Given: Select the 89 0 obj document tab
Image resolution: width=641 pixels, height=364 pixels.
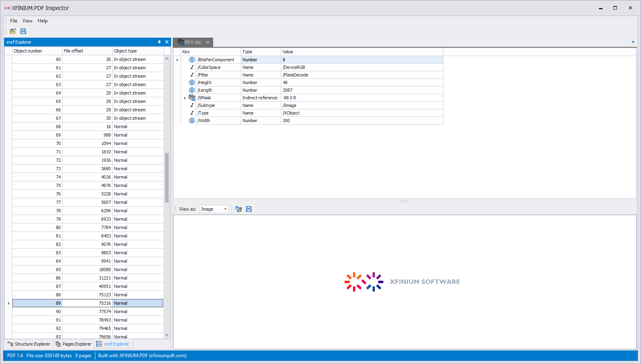Looking at the screenshot, I should (193, 42).
